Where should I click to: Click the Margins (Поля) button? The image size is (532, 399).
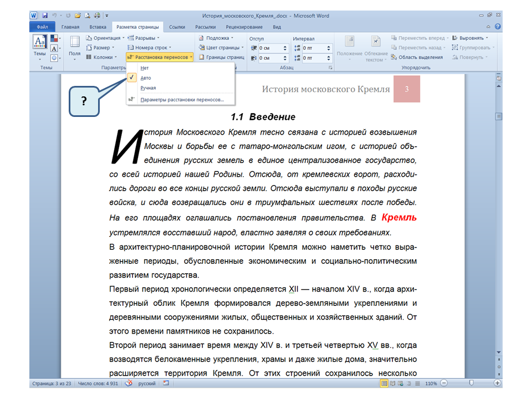(74, 47)
